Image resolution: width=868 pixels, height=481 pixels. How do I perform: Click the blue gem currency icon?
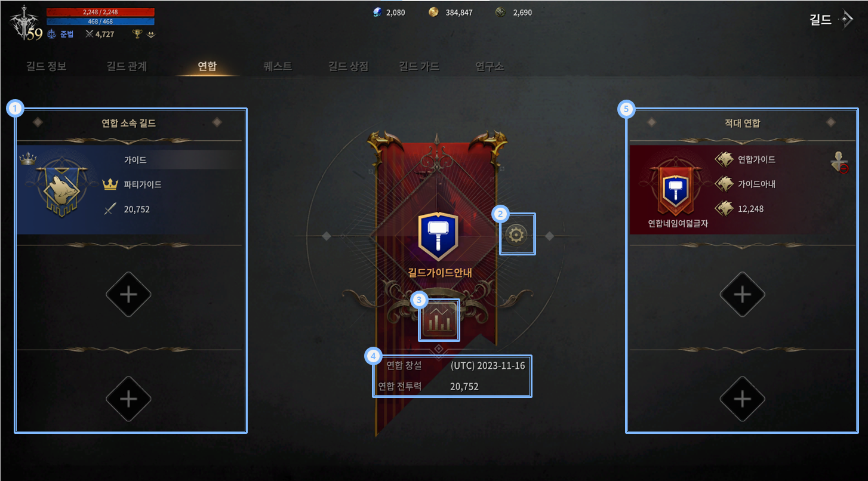(x=377, y=13)
